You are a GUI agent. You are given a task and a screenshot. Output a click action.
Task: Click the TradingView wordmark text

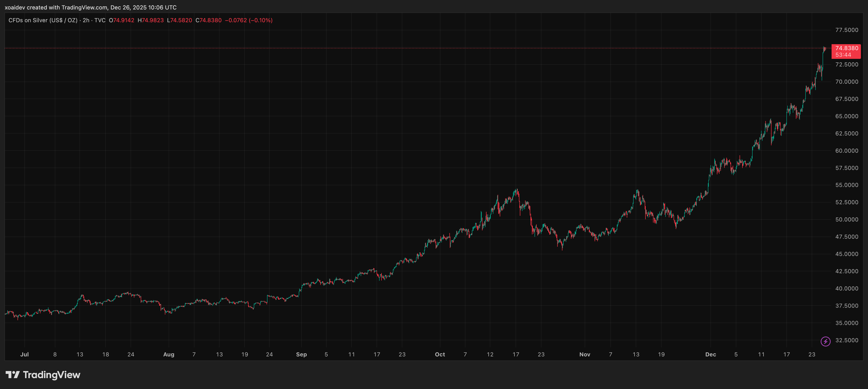pyautogui.click(x=52, y=375)
